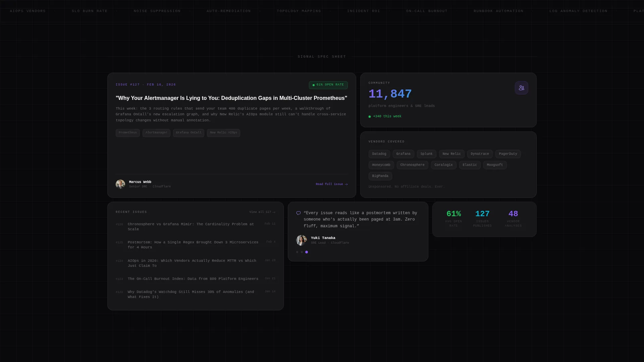Open issue #123 On-Call Burnout Index
This screenshot has width=644, height=362.
pos(196,279)
